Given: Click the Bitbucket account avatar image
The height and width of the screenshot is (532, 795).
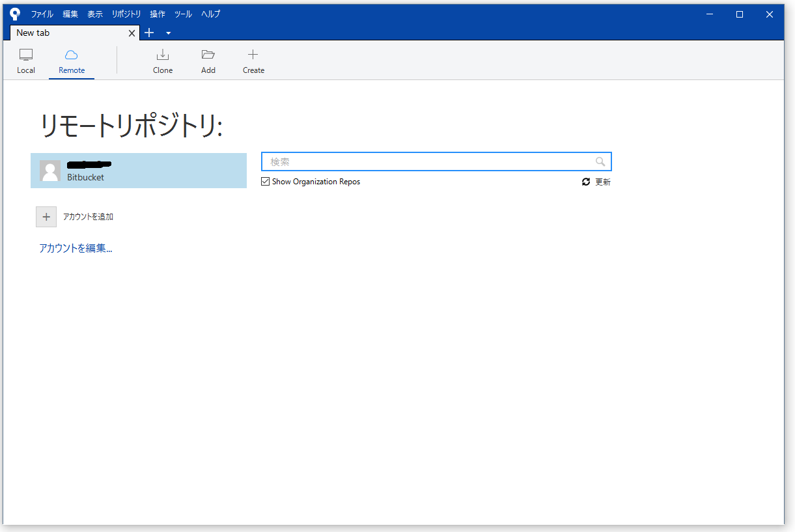Looking at the screenshot, I should point(50,171).
